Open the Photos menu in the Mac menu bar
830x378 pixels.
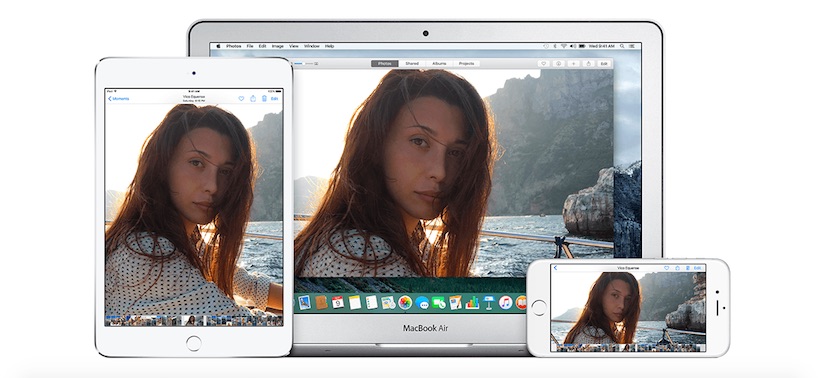point(233,46)
